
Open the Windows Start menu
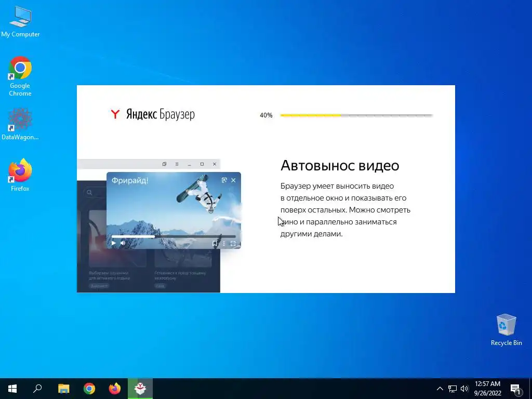tap(12, 389)
